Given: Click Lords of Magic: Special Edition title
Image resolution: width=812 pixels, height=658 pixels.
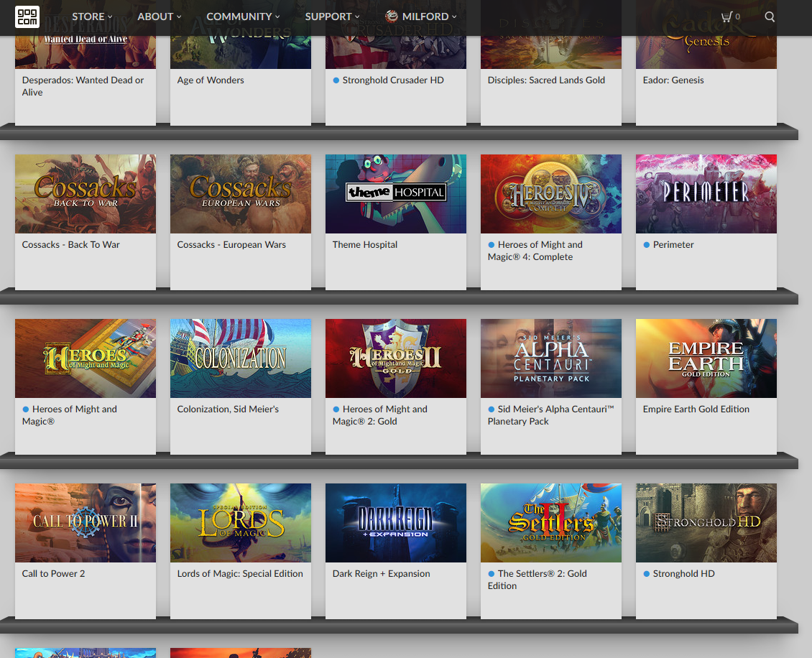Looking at the screenshot, I should [x=240, y=574].
